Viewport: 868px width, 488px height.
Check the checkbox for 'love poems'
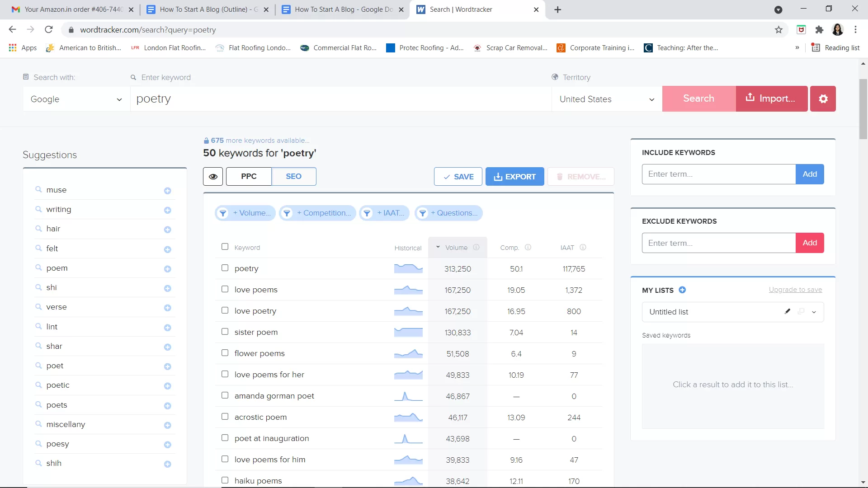pyautogui.click(x=225, y=289)
